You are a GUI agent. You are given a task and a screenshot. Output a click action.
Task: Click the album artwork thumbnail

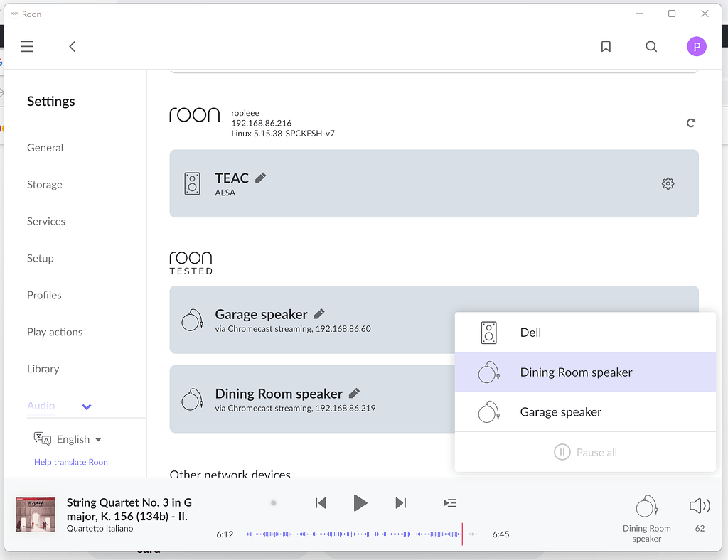tap(35, 513)
